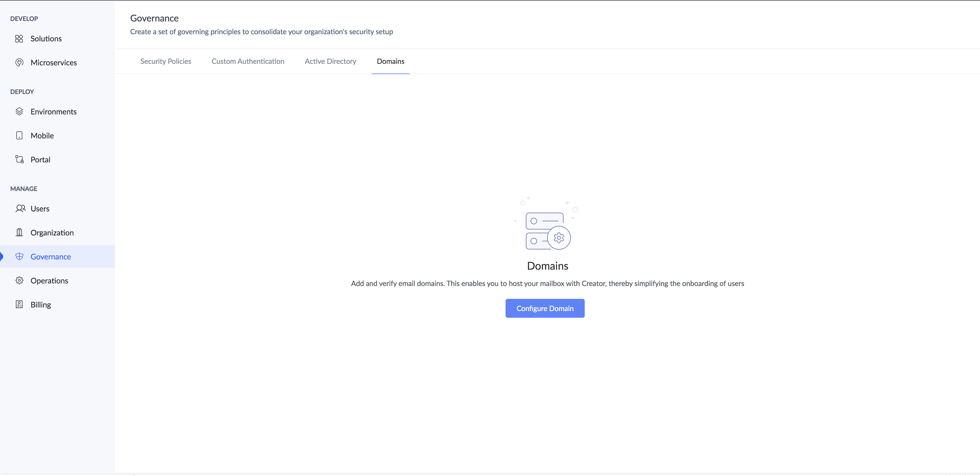Image resolution: width=980 pixels, height=476 pixels.
Task: Open Environments from the Deploy section
Action: click(53, 112)
